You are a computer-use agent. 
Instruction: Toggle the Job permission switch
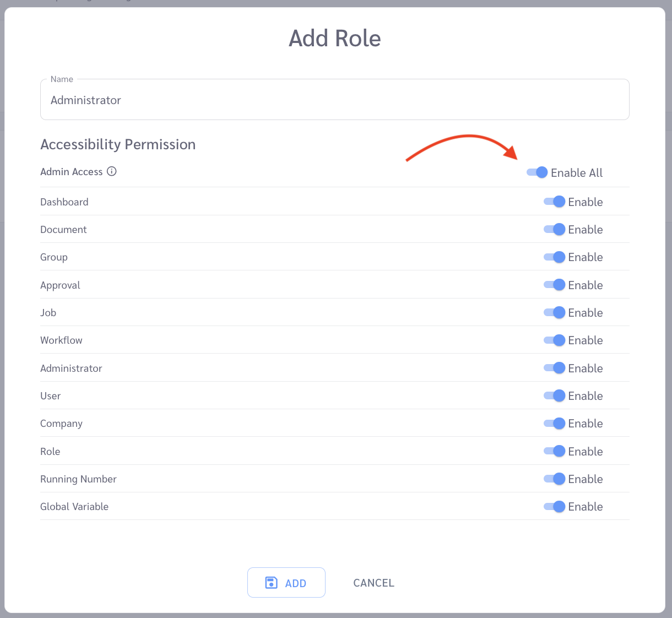point(554,312)
